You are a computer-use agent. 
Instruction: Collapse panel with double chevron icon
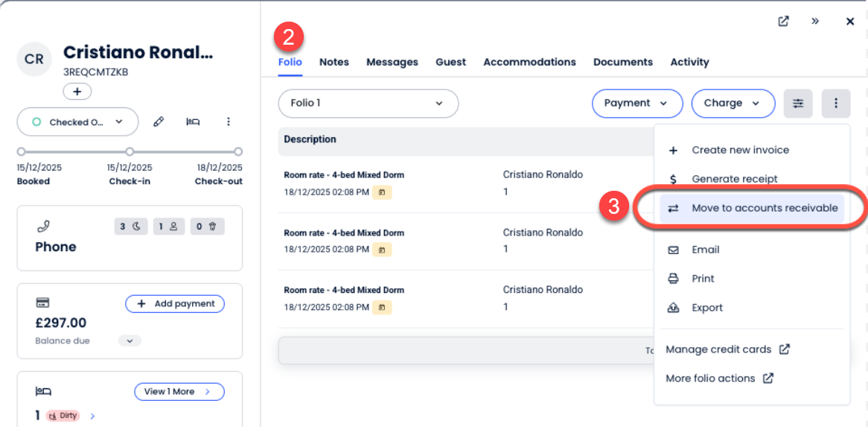click(815, 22)
